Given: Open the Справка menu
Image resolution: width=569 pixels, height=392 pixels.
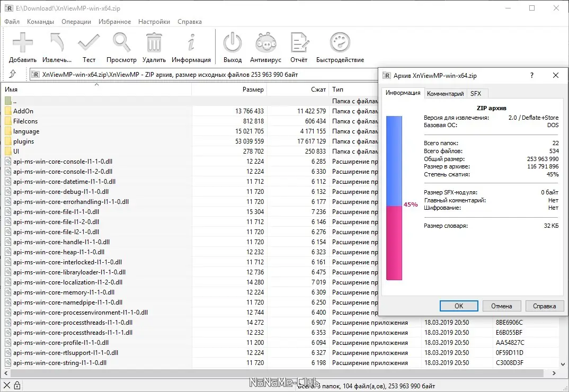Looking at the screenshot, I should (x=190, y=21).
